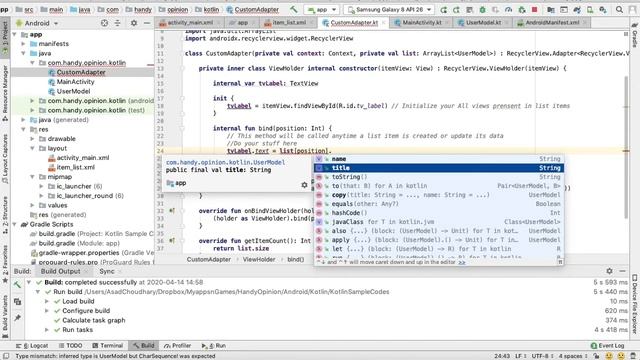Screen dimensions: 640x360
Task: Click override gutter icon beside onBindViewHolder
Action: [x=172, y=211]
